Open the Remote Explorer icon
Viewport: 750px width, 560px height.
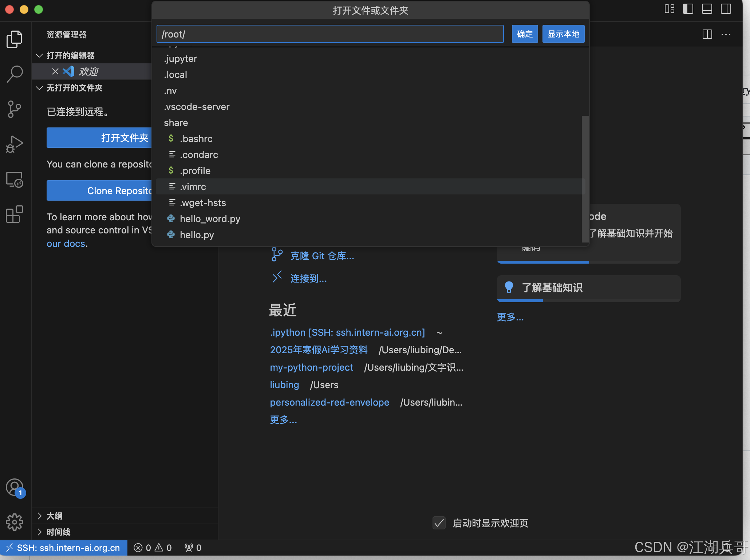pyautogui.click(x=15, y=180)
